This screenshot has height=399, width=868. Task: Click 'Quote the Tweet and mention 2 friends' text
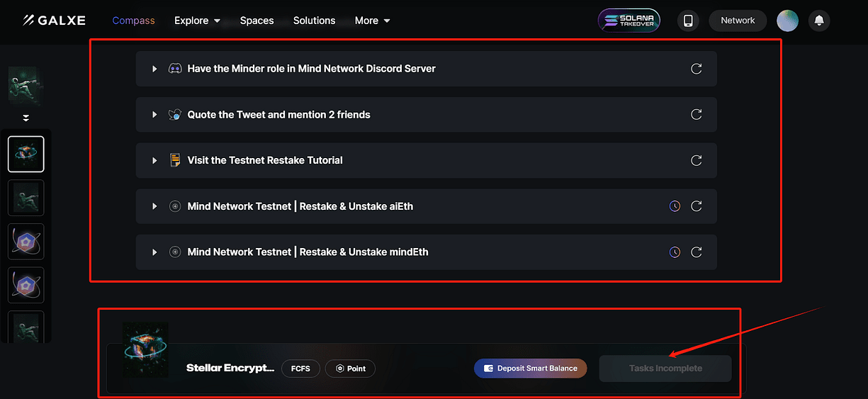click(x=279, y=115)
